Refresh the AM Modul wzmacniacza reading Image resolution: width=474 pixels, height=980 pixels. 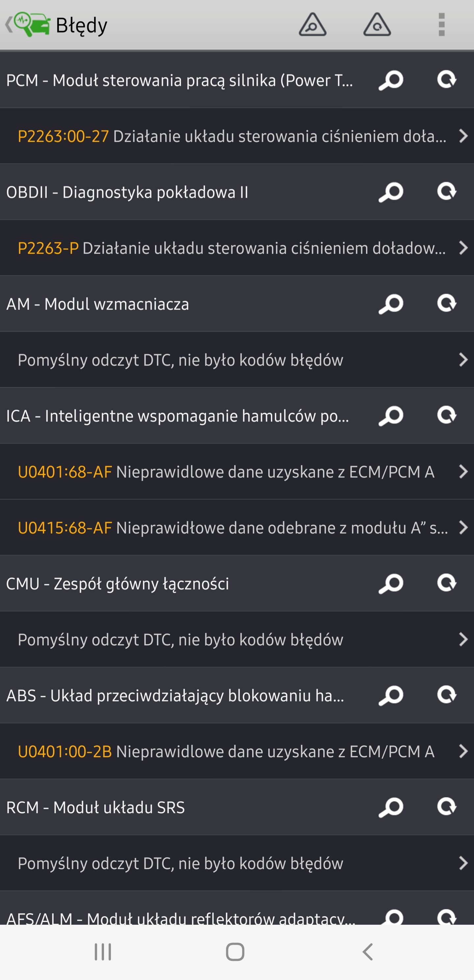coord(447,304)
